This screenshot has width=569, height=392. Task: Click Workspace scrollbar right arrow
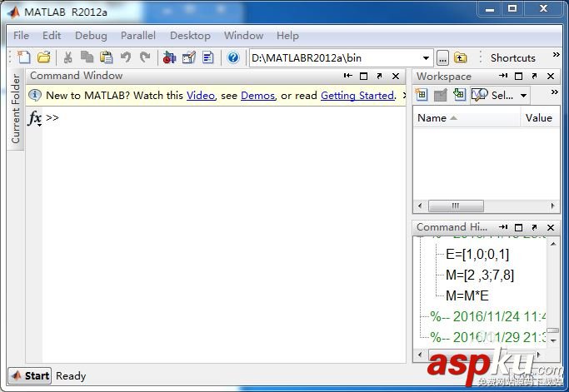pyautogui.click(x=552, y=206)
